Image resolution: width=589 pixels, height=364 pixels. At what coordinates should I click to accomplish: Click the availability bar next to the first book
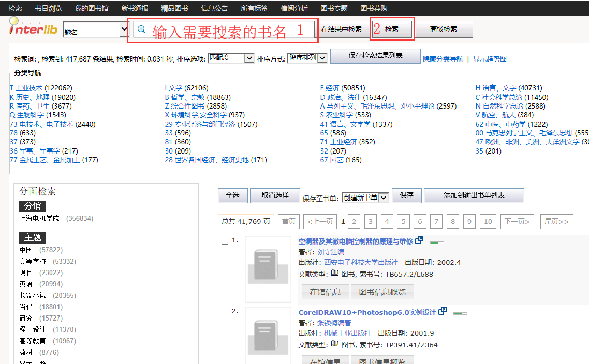coord(437,241)
